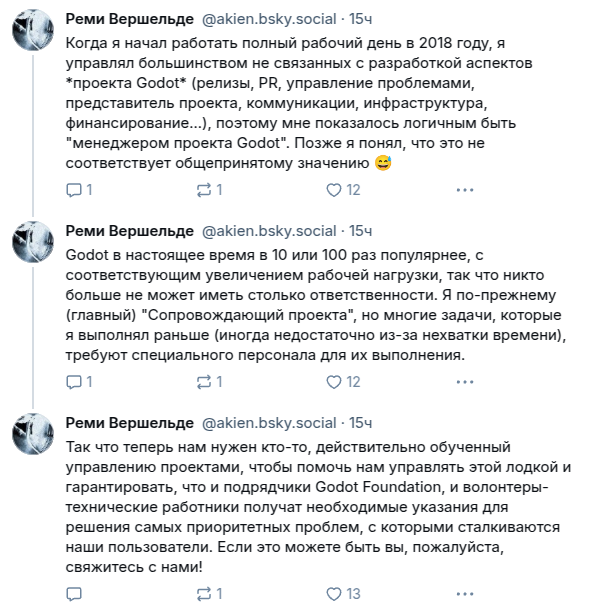This screenshot has height=616, width=592.
Task: Reply to the third post with no replies
Action: (x=74, y=594)
